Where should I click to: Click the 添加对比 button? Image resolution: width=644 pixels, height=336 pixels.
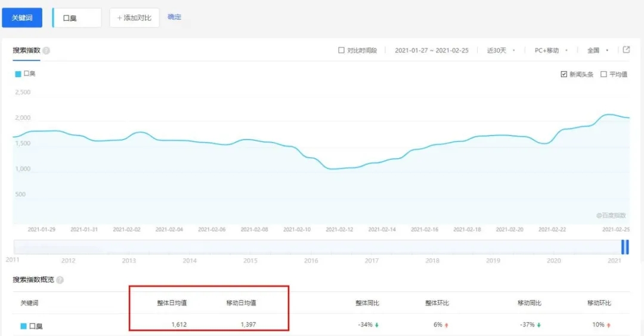pyautogui.click(x=134, y=18)
